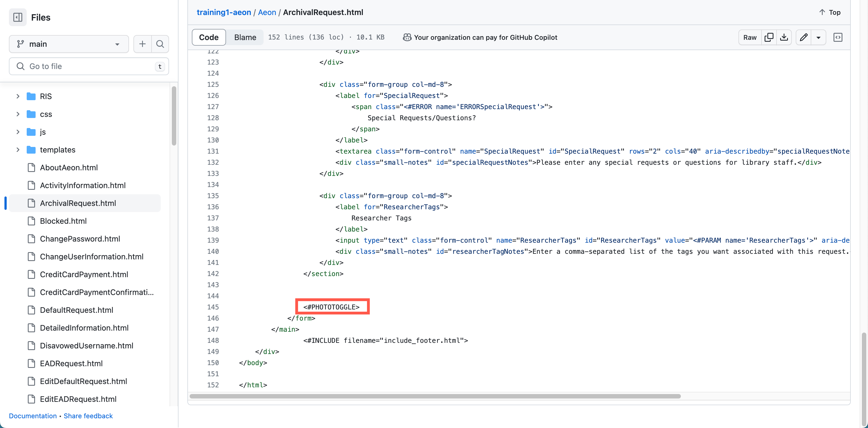Image resolution: width=868 pixels, height=428 pixels.
Task: Open the Share feedback link
Action: point(88,416)
